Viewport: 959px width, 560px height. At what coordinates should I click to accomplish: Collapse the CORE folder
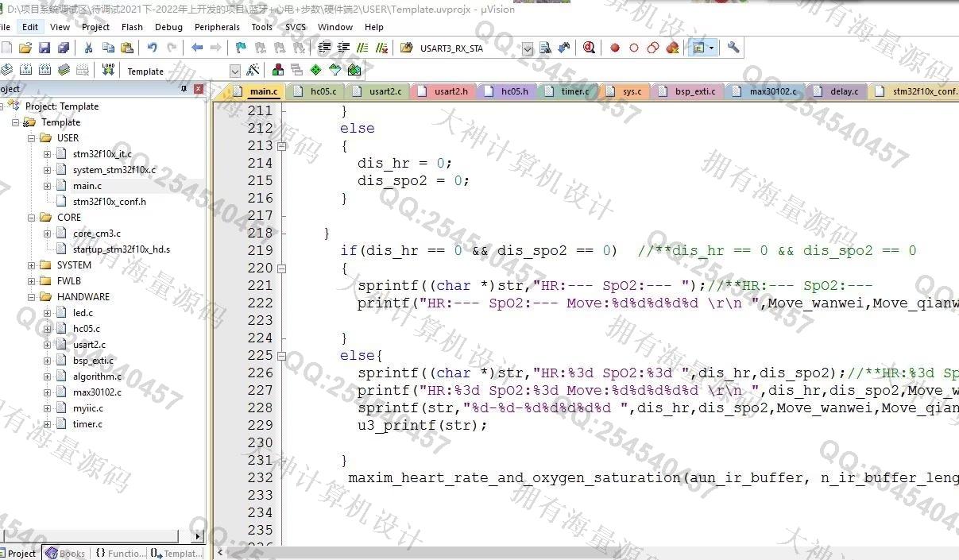31,217
